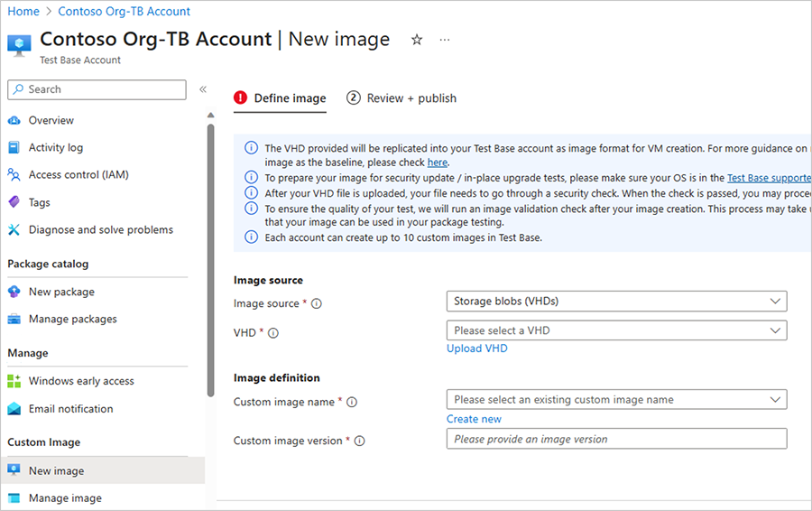812x511 pixels.
Task: Select New image under Custom Image
Action: tap(103, 470)
